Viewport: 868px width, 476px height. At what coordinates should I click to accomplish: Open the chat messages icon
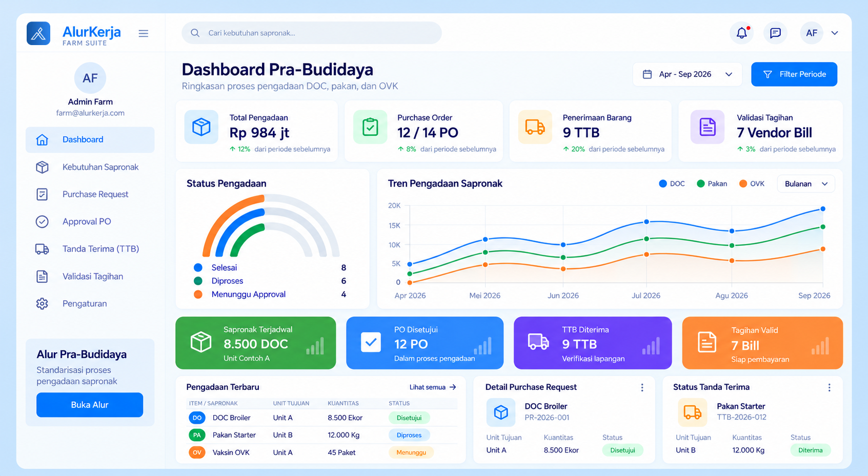pos(775,33)
